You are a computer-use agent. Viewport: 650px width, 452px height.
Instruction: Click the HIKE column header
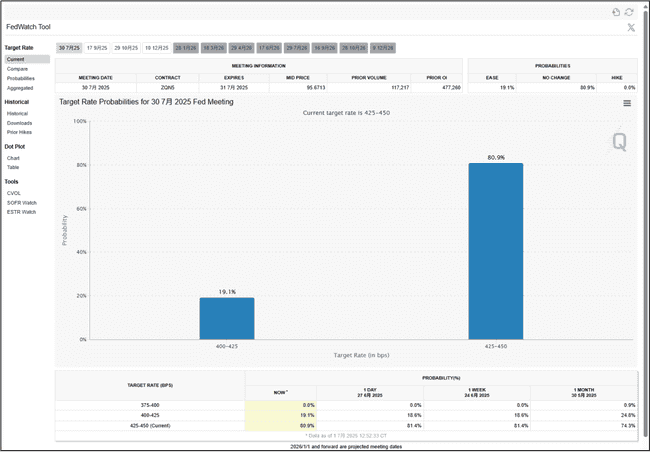pos(617,78)
